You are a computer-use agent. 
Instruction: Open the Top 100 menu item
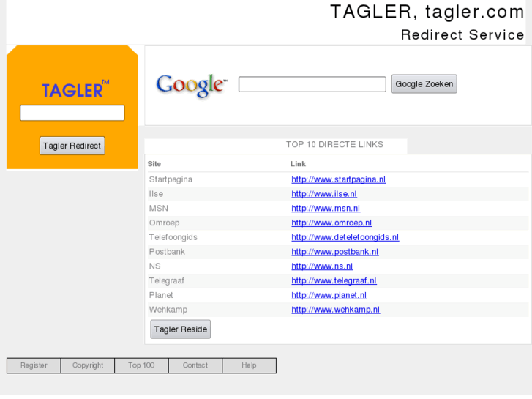pos(141,365)
